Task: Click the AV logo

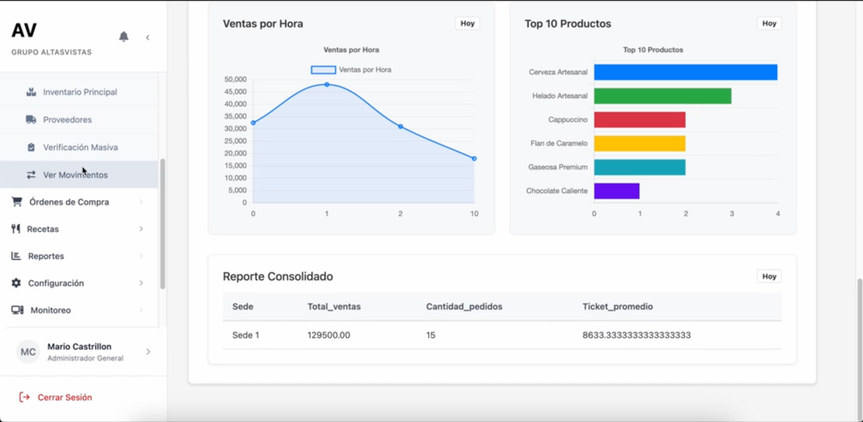Action: [x=24, y=30]
